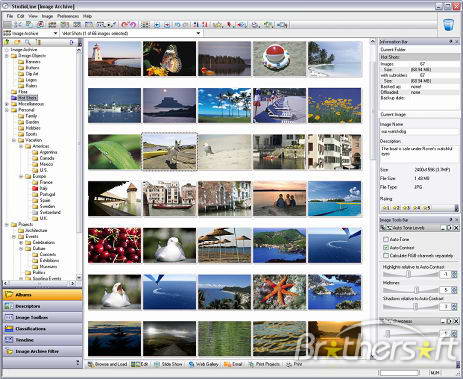This screenshot has height=379, width=463.
Task: Click the Midtones slider handle
Action: (416, 290)
